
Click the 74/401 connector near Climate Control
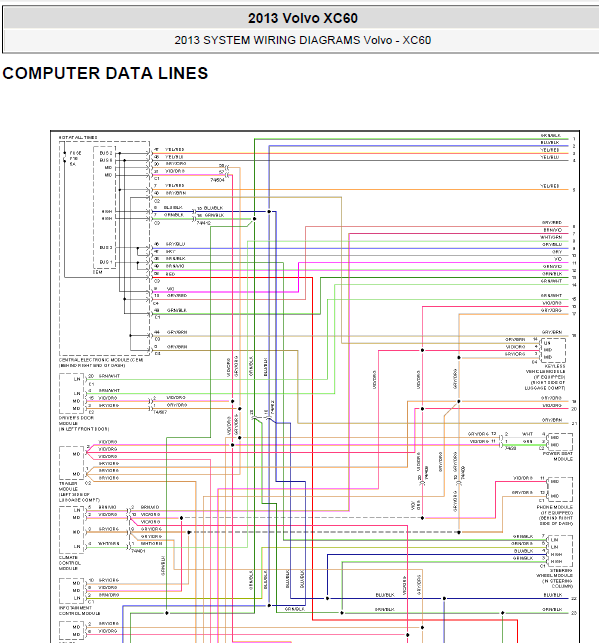pos(138,551)
